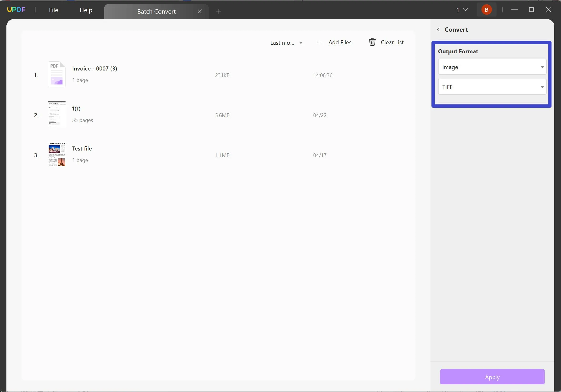Viewport: 561px width, 392px height.
Task: Click the 1.1MB file size
Action: [x=222, y=155]
